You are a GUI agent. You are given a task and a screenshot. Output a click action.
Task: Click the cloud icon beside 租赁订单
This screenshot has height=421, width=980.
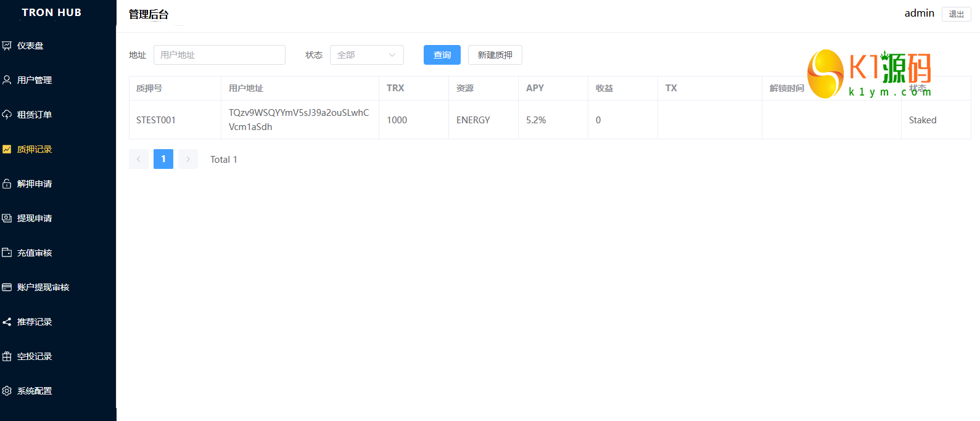tap(7, 115)
